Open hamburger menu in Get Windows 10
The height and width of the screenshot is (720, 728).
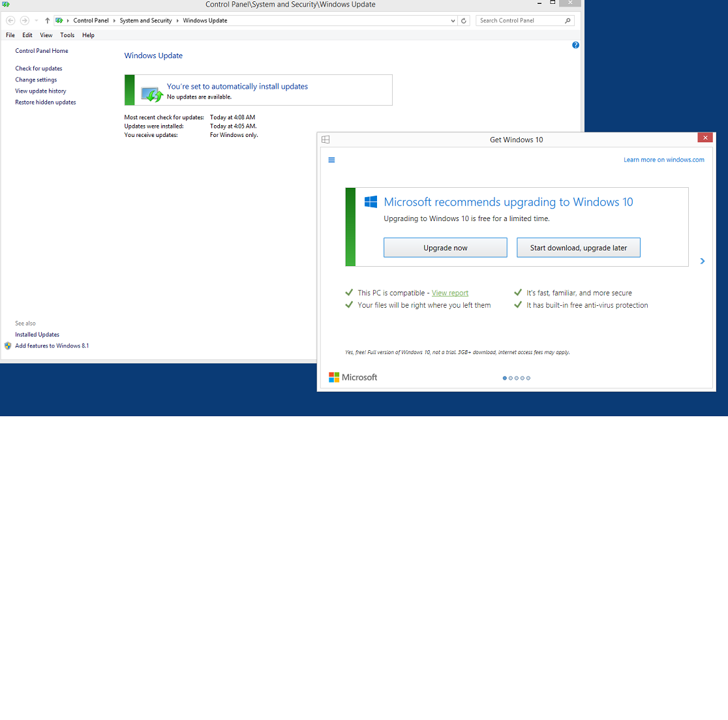pyautogui.click(x=331, y=160)
